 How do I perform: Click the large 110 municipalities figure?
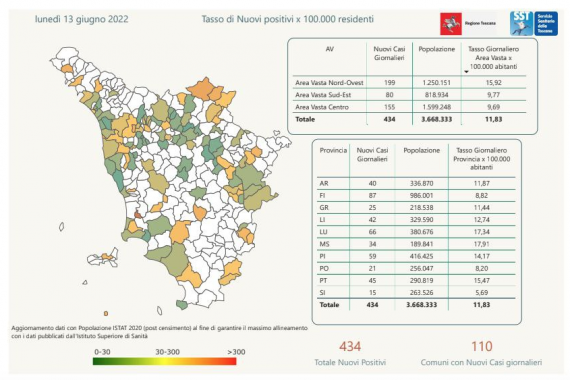pyautogui.click(x=482, y=346)
